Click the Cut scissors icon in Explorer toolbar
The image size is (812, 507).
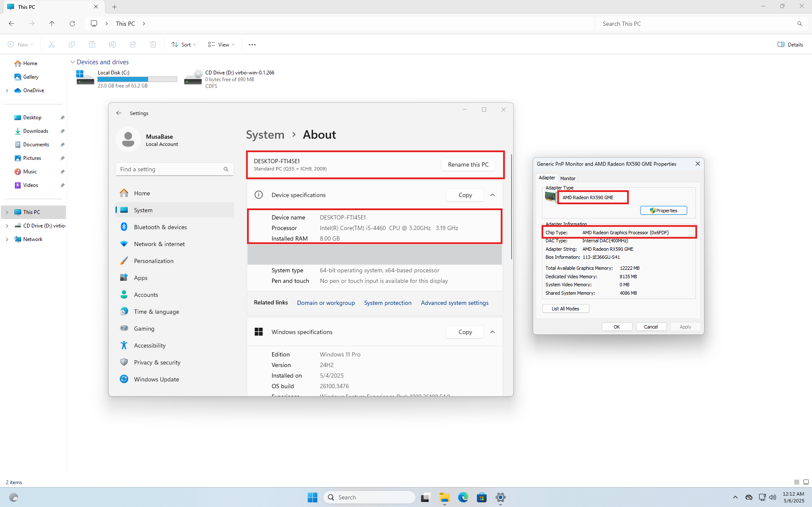pyautogui.click(x=52, y=44)
